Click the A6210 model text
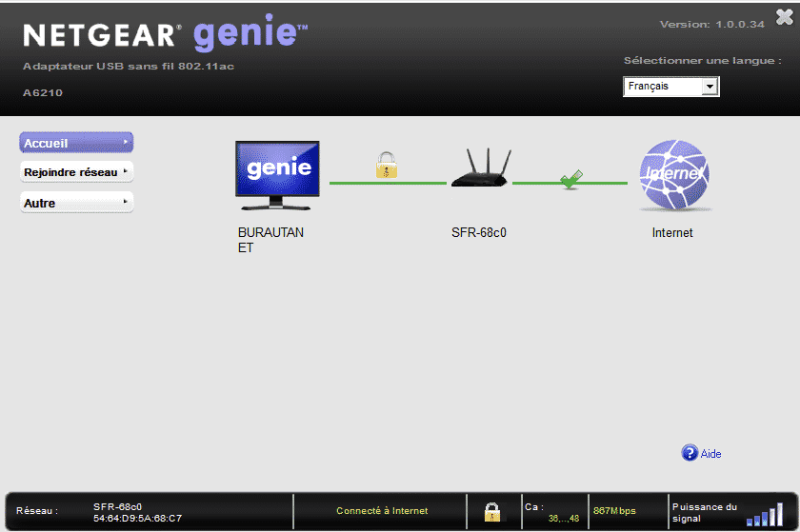This screenshot has width=800, height=532. tap(43, 93)
